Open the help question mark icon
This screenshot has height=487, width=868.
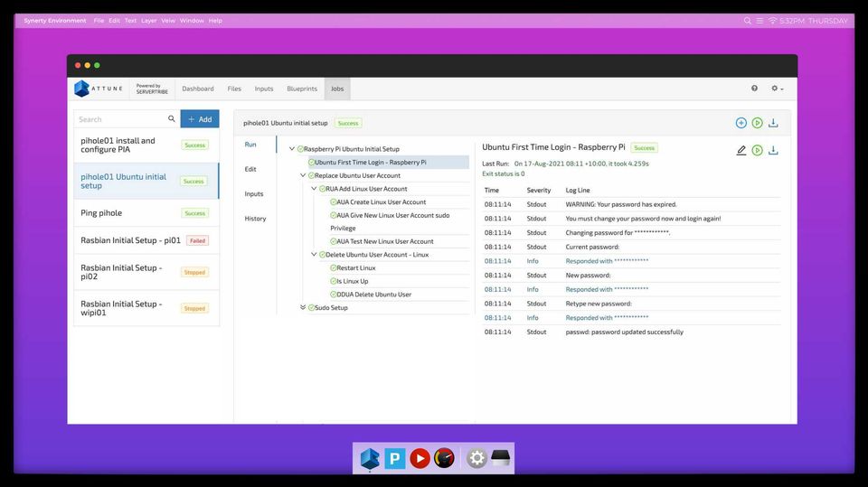(754, 89)
